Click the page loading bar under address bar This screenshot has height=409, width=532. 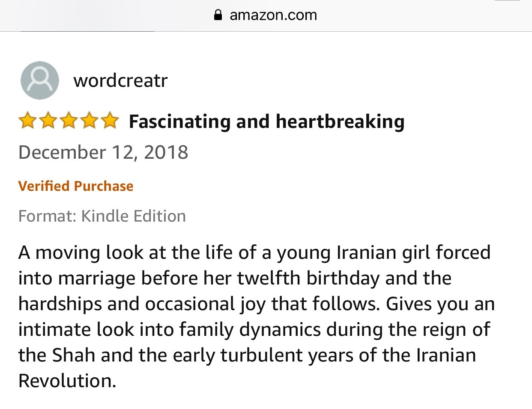[86, 31]
